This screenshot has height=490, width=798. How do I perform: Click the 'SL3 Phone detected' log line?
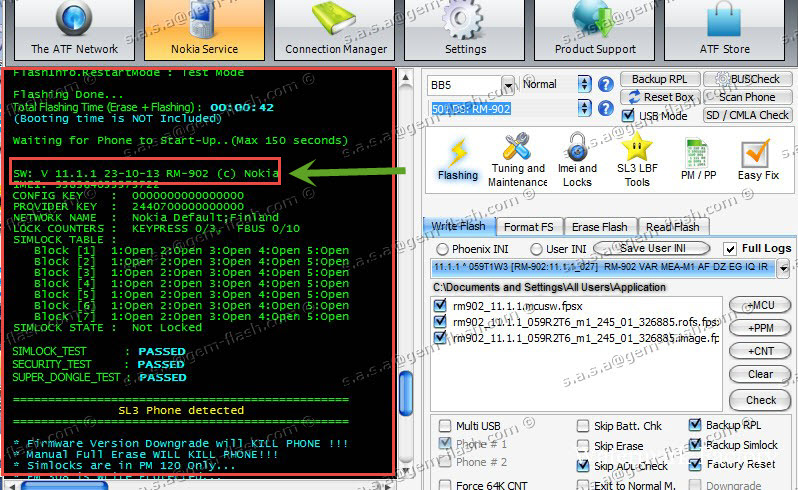pyautogui.click(x=181, y=410)
